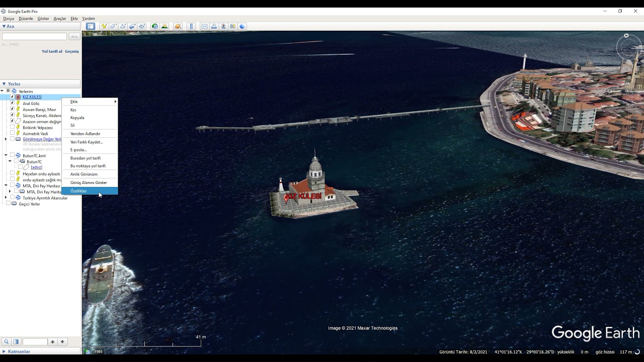Open the KIZ KULESİ place link

(x=32, y=97)
